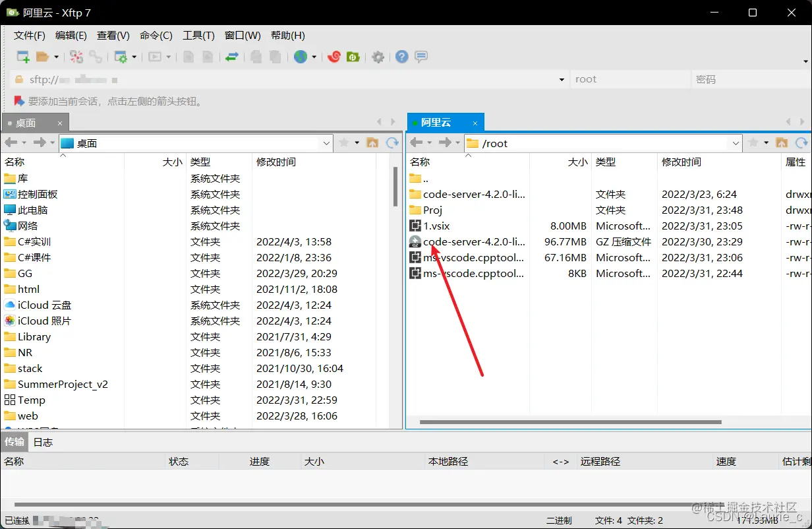Close the 阿里云 remote tab
This screenshot has height=529, width=812.
(x=475, y=123)
